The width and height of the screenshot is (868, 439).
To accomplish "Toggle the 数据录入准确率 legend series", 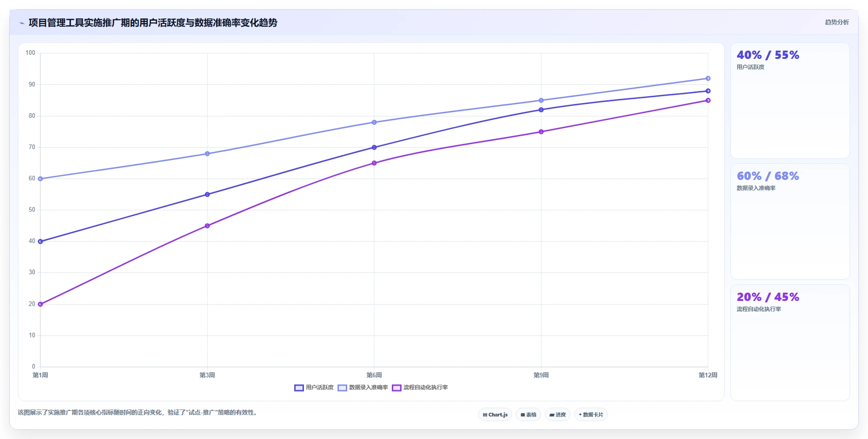I will 363,387.
